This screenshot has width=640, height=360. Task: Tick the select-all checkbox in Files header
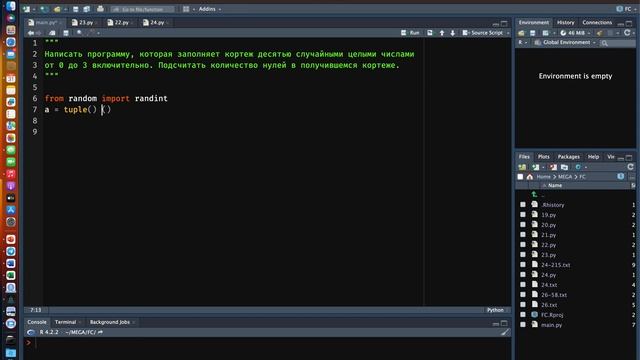click(520, 177)
